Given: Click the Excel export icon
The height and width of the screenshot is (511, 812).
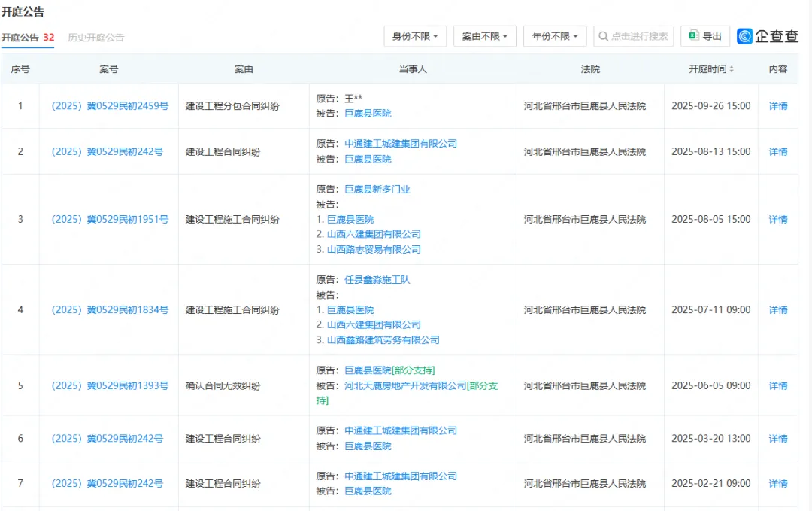Looking at the screenshot, I should pos(693,36).
